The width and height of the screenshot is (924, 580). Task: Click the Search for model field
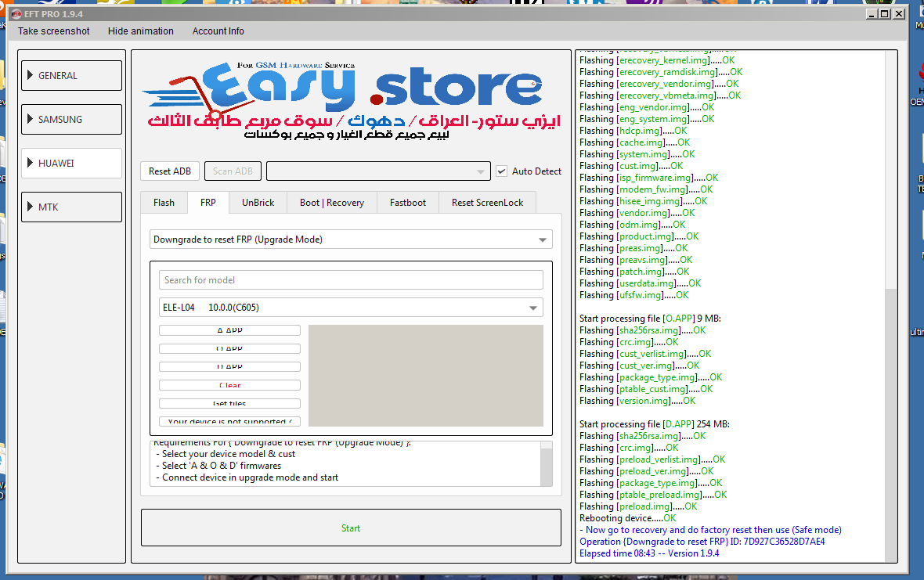tap(352, 280)
